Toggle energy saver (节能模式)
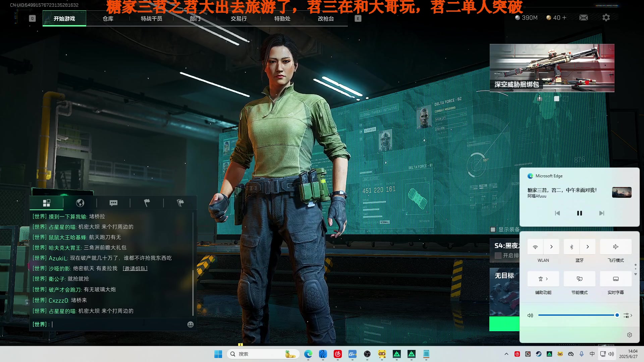Viewport: 644px width, 362px height. (579, 279)
